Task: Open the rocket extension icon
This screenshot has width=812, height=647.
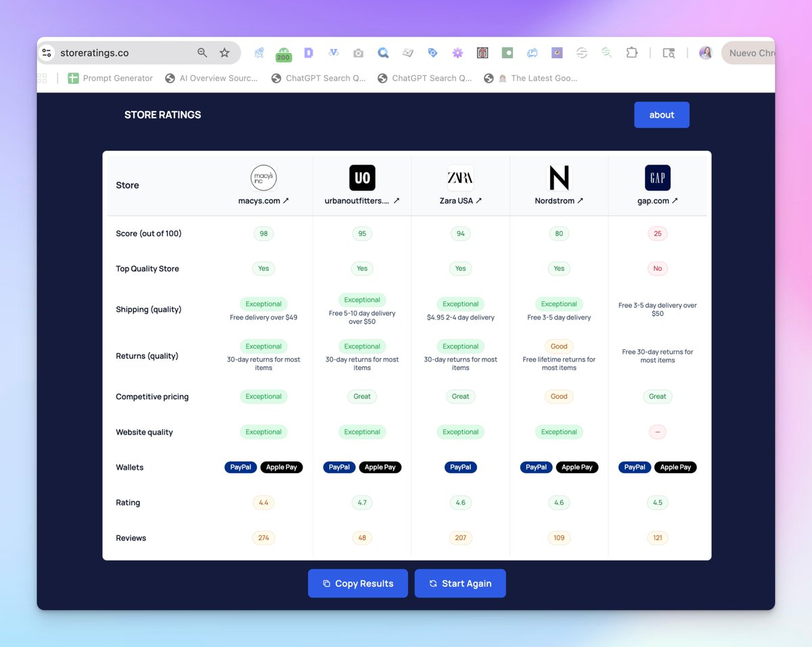Action: point(258,53)
